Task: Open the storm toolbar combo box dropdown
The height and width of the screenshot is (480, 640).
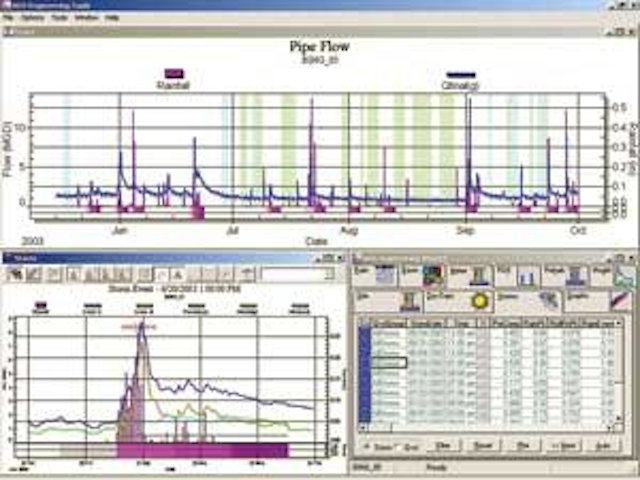Action: 330,275
